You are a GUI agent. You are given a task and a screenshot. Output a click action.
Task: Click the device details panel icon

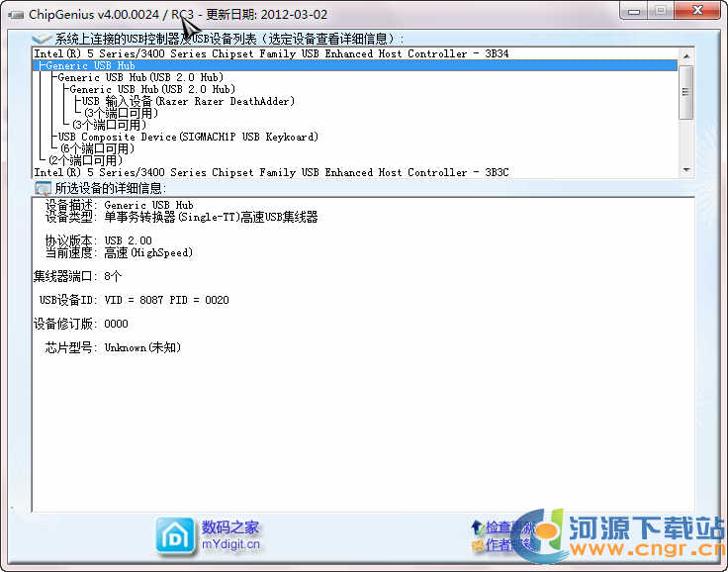[42, 188]
